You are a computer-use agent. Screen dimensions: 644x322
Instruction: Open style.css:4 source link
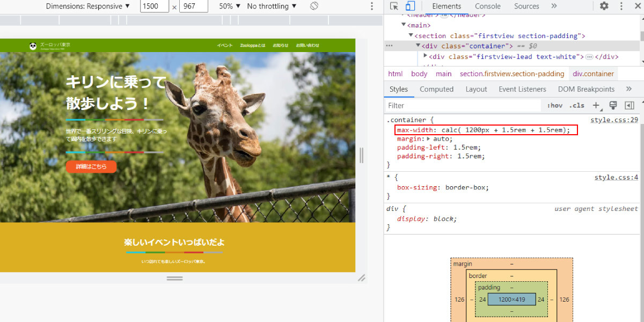coord(616,178)
